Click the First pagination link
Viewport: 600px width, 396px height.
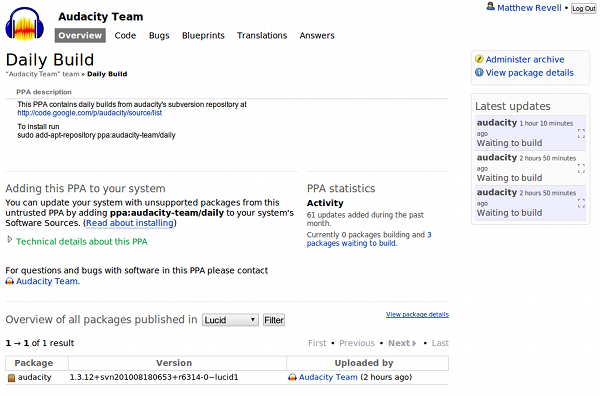tap(317, 343)
